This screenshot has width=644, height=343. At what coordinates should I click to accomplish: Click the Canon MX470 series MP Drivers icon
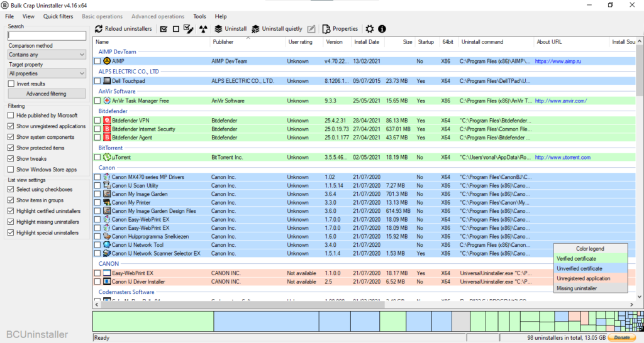tap(107, 177)
